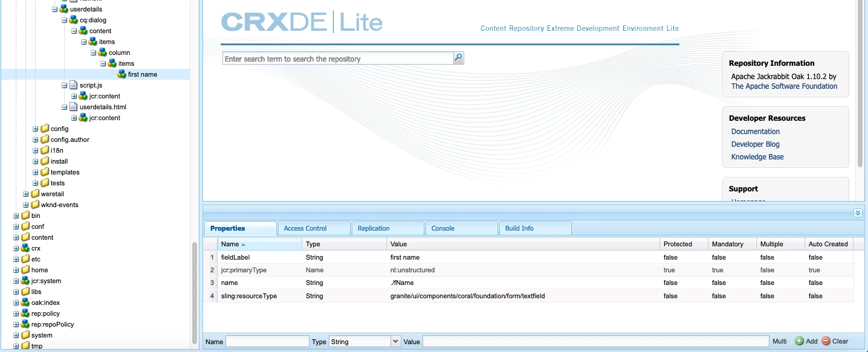The width and height of the screenshot is (868, 352).
Task: Click the i18n folder icon
Action: (45, 150)
